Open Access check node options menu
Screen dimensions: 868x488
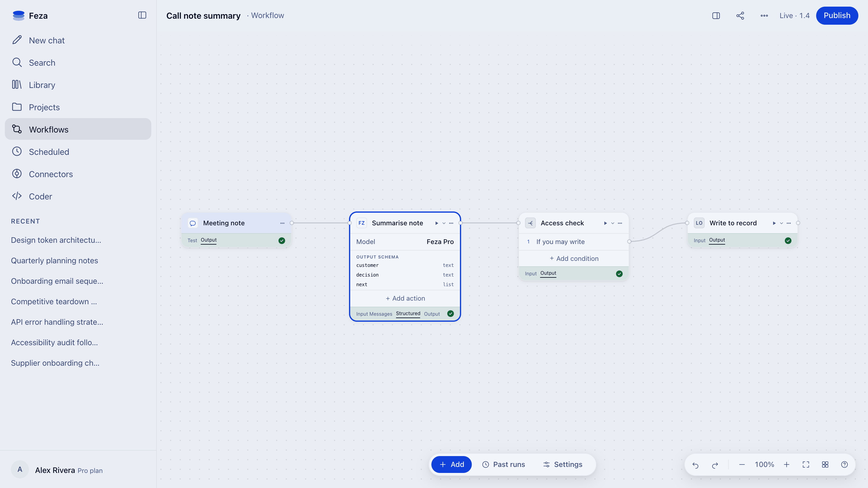click(x=620, y=223)
